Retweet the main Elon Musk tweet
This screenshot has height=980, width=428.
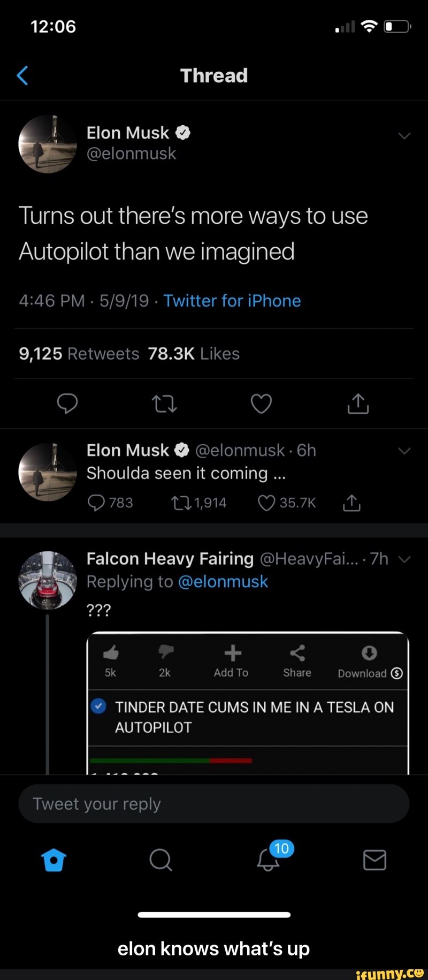(x=164, y=404)
